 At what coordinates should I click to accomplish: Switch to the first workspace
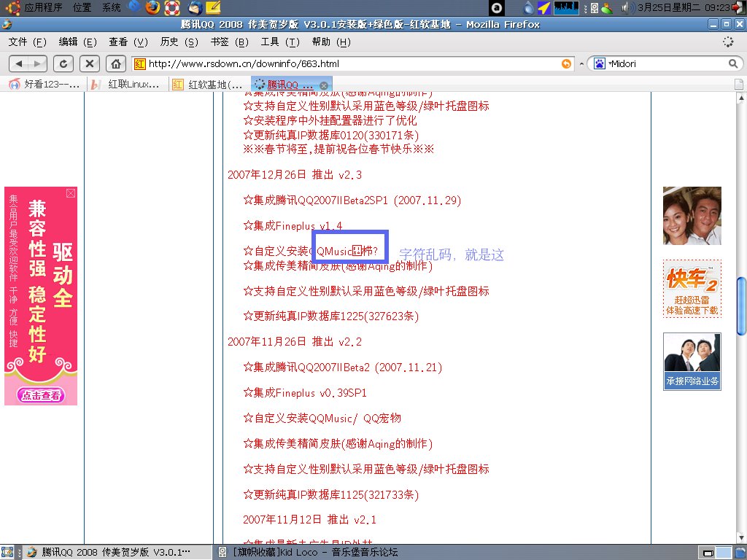(708, 553)
